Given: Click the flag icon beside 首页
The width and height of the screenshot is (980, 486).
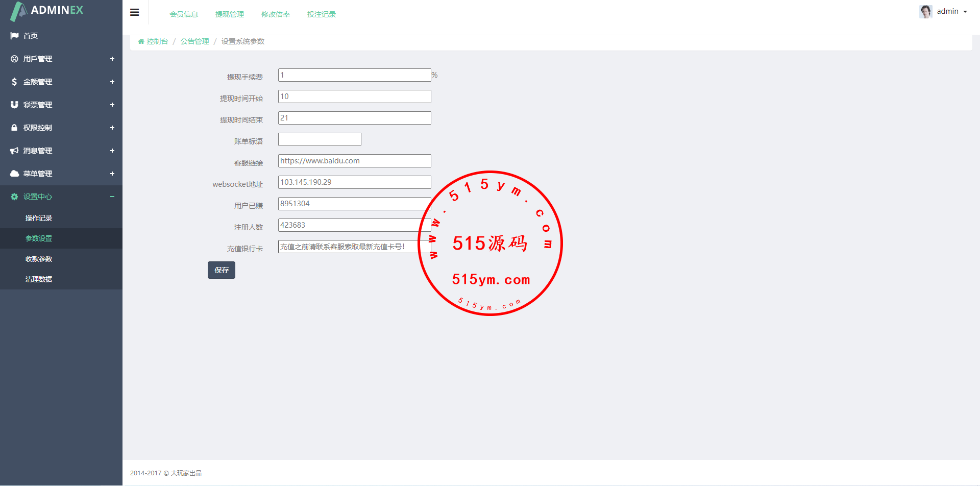Looking at the screenshot, I should (x=14, y=36).
